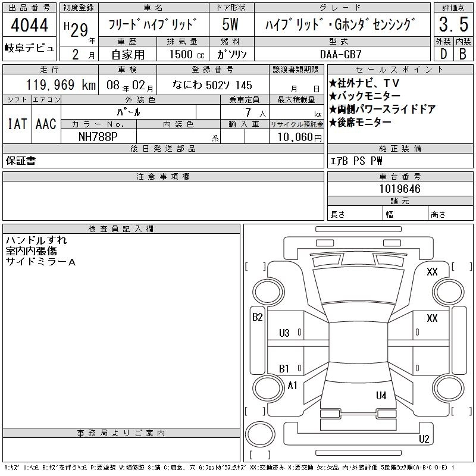The height and width of the screenshot is (476, 476).
Task: Click the ハンドルすれ inspector note
Action: pos(36,240)
